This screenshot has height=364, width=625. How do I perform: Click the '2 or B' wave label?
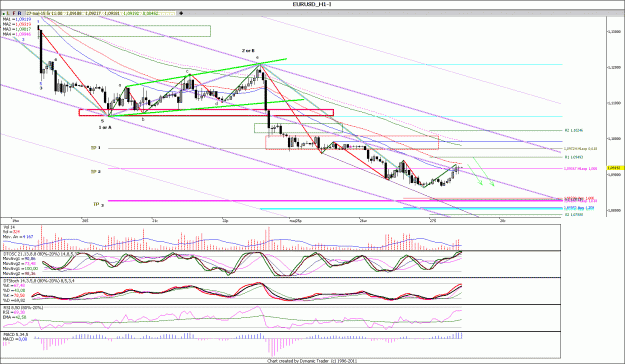[248, 51]
